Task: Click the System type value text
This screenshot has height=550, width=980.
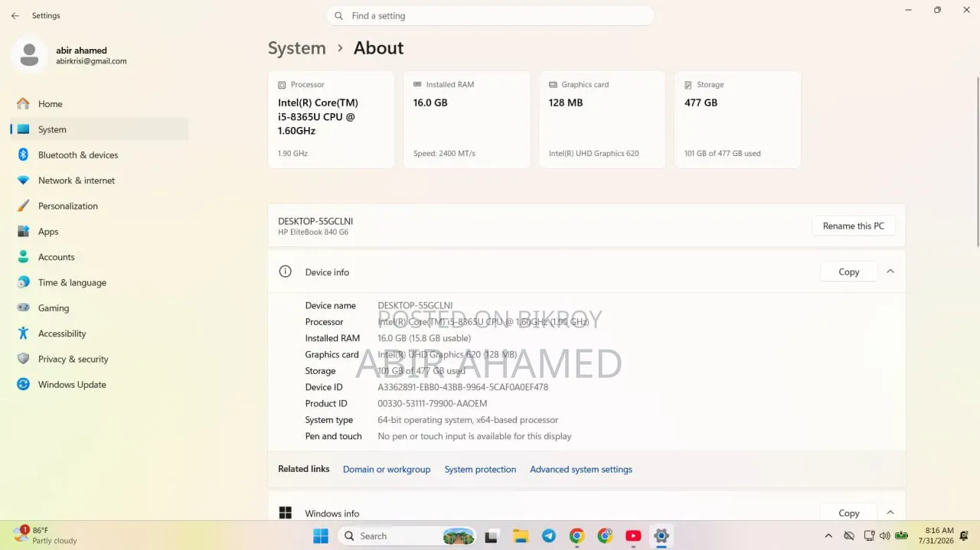Action: [x=468, y=420]
